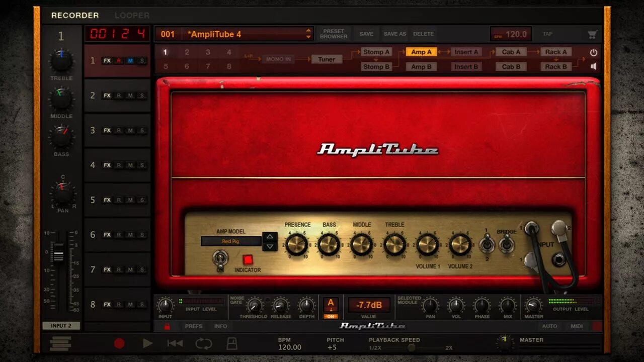Click the TAP tempo button
The image size is (644, 362).
coord(547,34)
